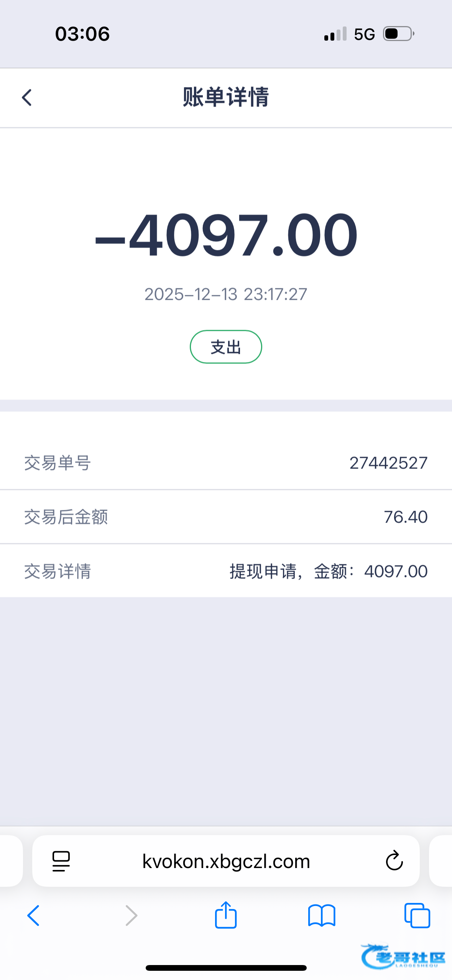Go back using Safari's back arrow
Screen dimensions: 452x980
pyautogui.click(x=33, y=916)
